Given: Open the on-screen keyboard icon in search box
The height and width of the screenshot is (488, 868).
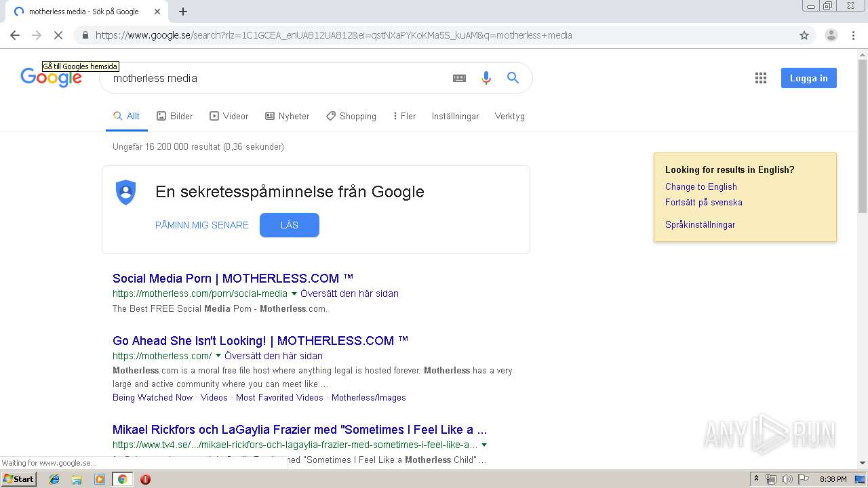Looking at the screenshot, I should click(x=459, y=78).
